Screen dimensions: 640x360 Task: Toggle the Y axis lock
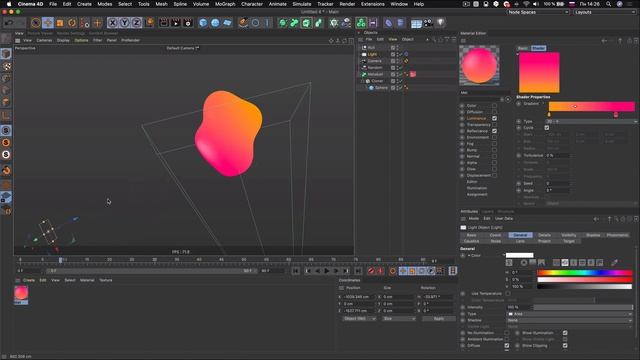click(124, 23)
